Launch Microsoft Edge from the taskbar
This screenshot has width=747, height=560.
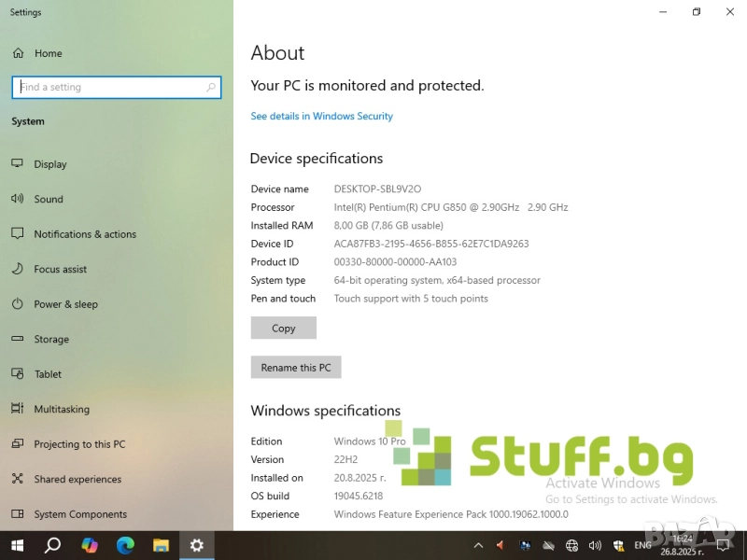(x=125, y=545)
